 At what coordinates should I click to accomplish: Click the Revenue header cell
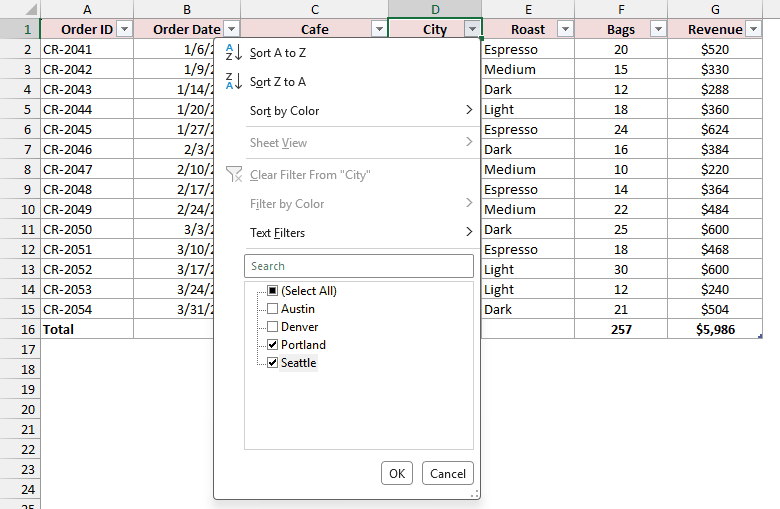(715, 29)
